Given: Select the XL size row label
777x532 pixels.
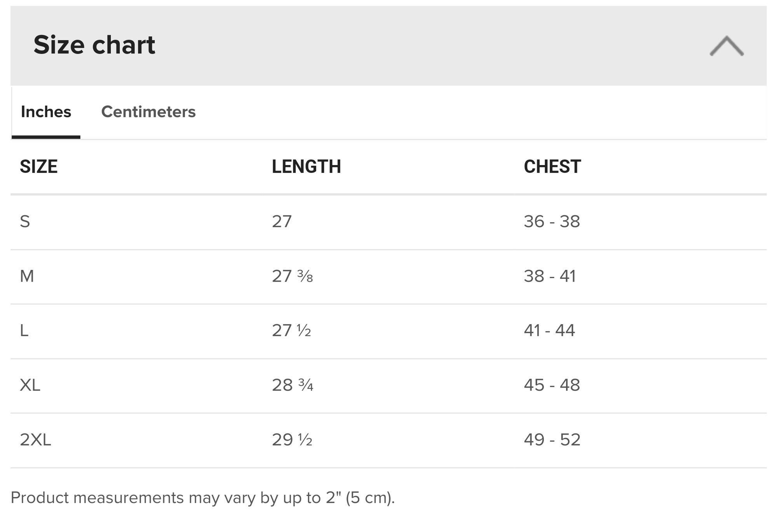Looking at the screenshot, I should click(x=30, y=385).
